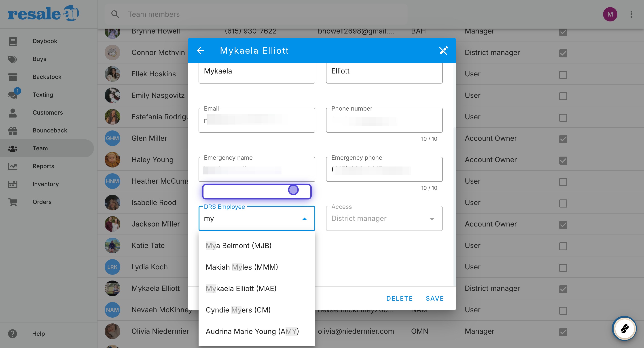Toggle checkbox in Olivia Niedermier's Manager row
The width and height of the screenshot is (644, 348).
(x=563, y=332)
